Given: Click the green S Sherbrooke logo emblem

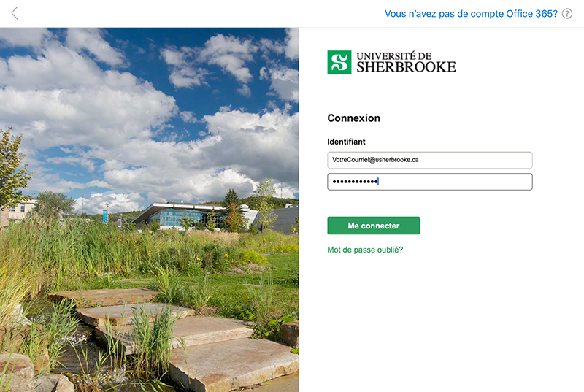Looking at the screenshot, I should (339, 62).
